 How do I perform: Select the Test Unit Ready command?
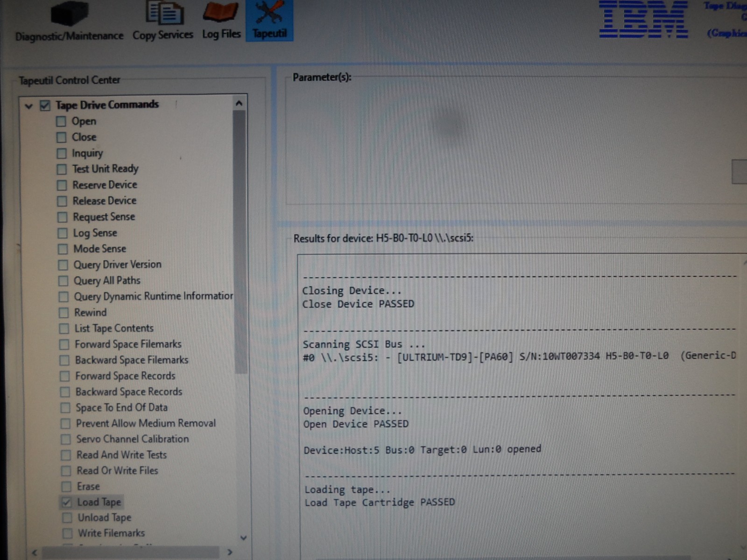coord(106,168)
